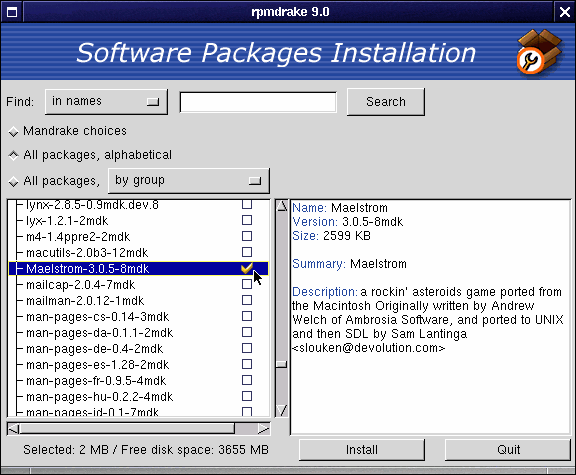576x475 pixels.
Task: Select All packages, alphabetical radio option
Action: pos(14,155)
